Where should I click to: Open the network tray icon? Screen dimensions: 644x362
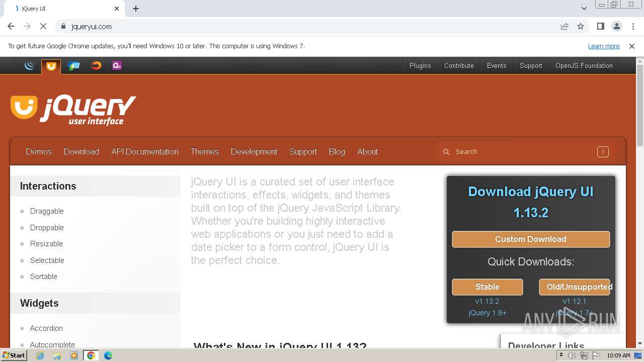point(584,355)
